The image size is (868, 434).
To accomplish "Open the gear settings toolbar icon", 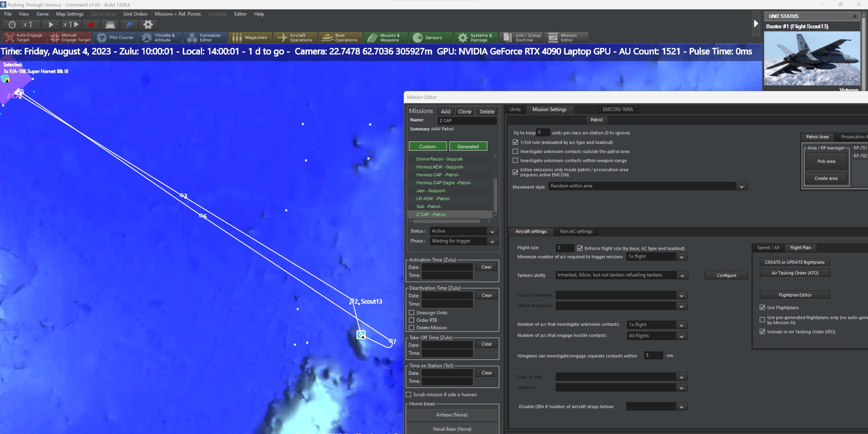I will (x=148, y=25).
